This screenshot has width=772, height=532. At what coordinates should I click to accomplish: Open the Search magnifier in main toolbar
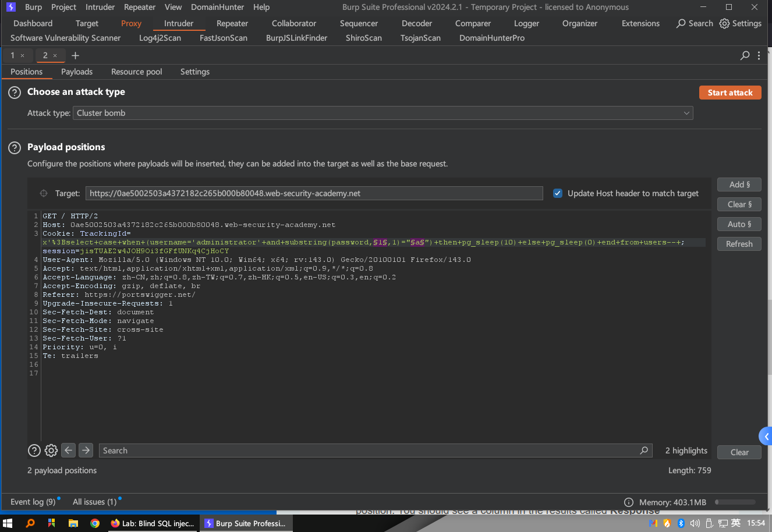pyautogui.click(x=681, y=23)
